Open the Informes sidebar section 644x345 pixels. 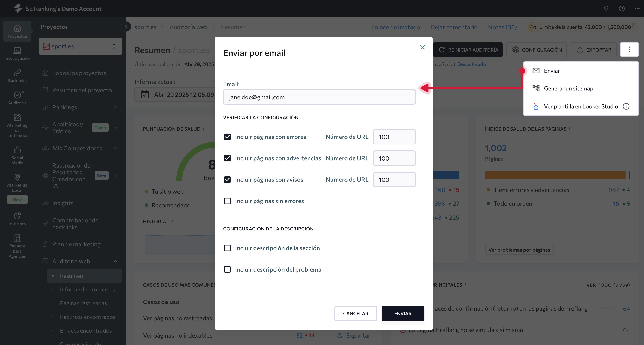[x=17, y=219]
